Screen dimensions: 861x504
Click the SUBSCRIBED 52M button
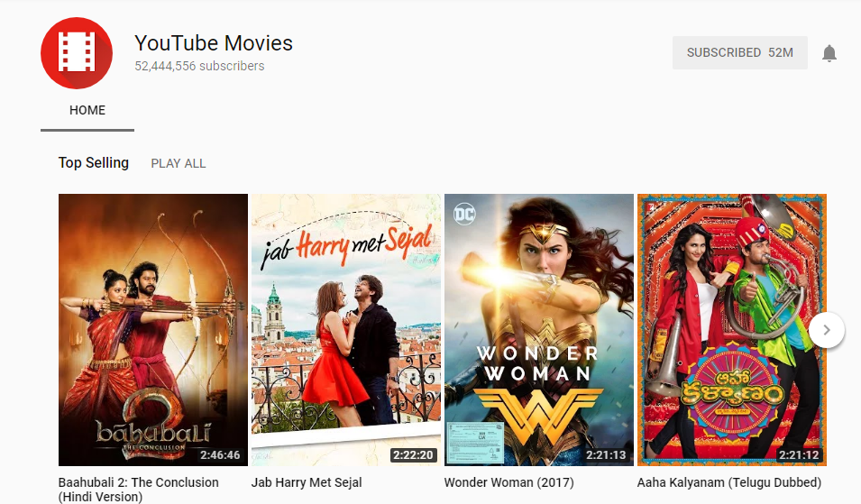pos(739,52)
